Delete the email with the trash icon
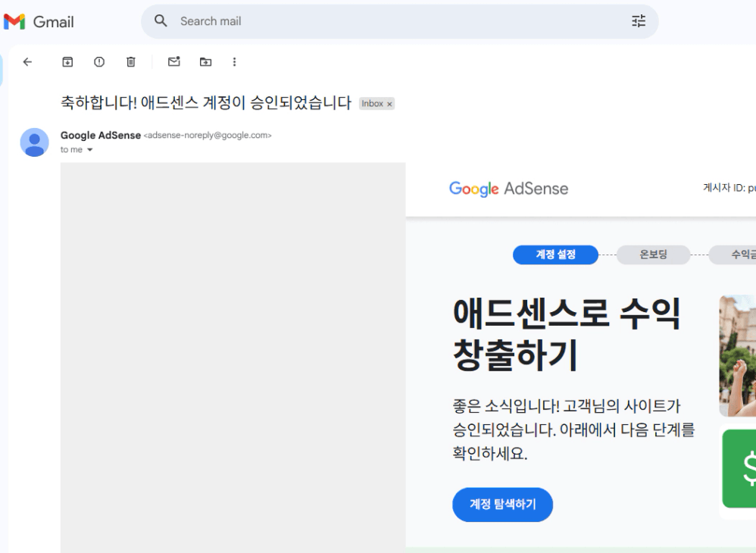The width and height of the screenshot is (756, 553). pyautogui.click(x=130, y=62)
